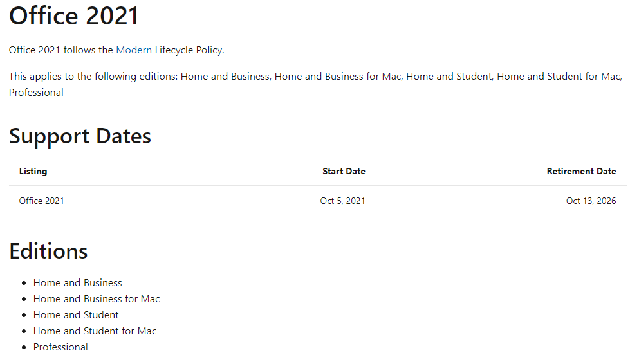The width and height of the screenshot is (630, 364).
Task: Click the bullet before Professional
Action: point(24,347)
